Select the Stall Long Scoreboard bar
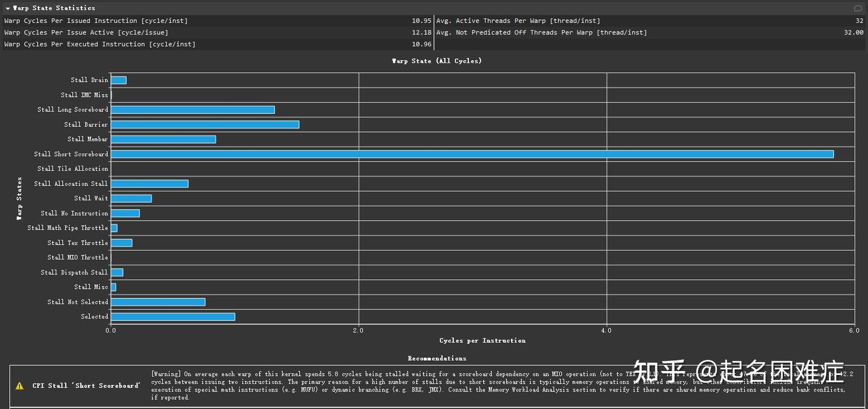This screenshot has height=409, width=868. pos(193,110)
